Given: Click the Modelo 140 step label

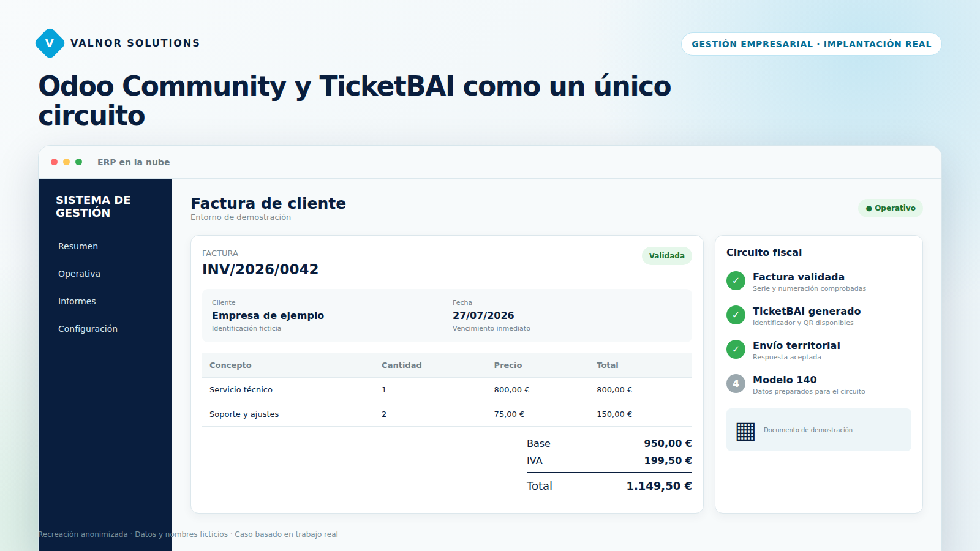Looking at the screenshot, I should pos(785,380).
